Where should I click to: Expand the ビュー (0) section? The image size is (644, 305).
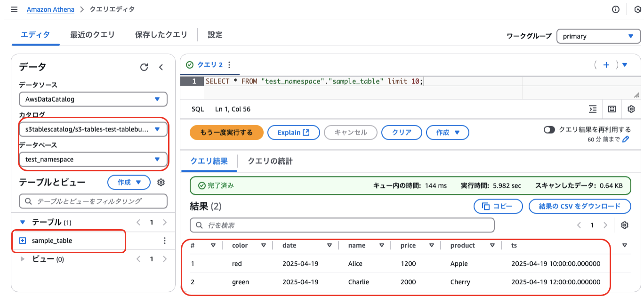[x=23, y=259]
